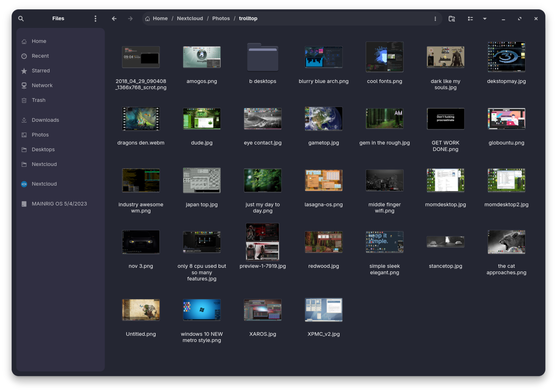Open the search magnifier icon

[21, 19]
